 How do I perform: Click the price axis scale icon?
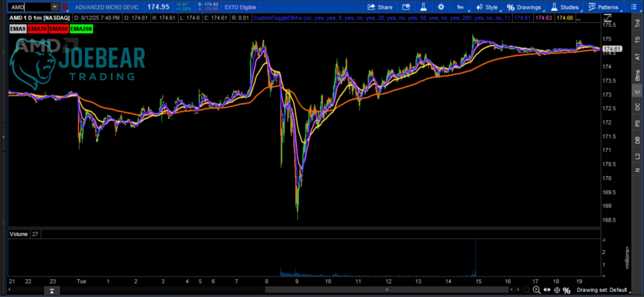608,18
